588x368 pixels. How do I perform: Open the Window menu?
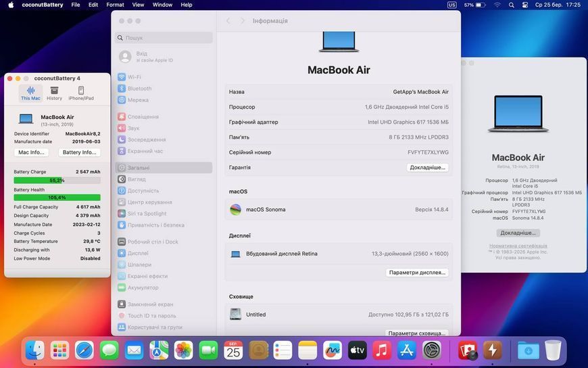(162, 5)
